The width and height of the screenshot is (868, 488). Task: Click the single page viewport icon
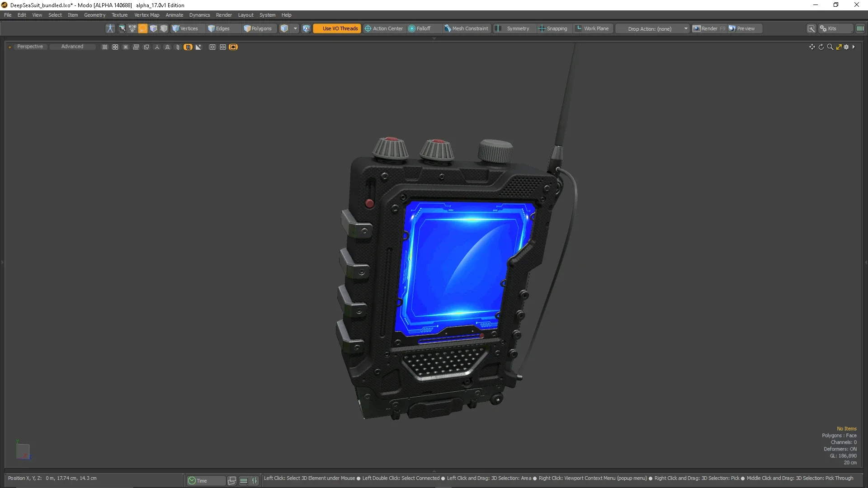pos(178,47)
